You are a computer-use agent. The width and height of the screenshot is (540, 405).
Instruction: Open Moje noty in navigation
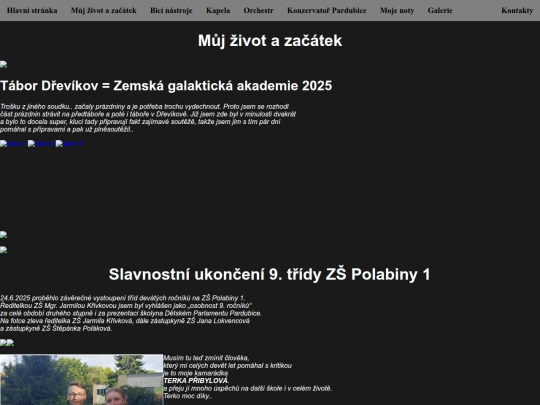point(397,10)
